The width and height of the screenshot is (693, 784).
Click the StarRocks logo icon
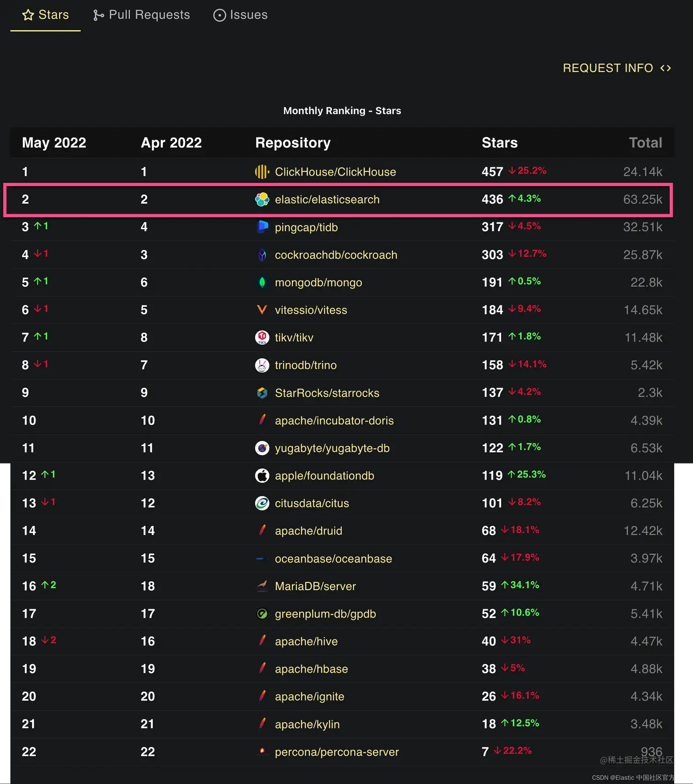click(x=262, y=393)
